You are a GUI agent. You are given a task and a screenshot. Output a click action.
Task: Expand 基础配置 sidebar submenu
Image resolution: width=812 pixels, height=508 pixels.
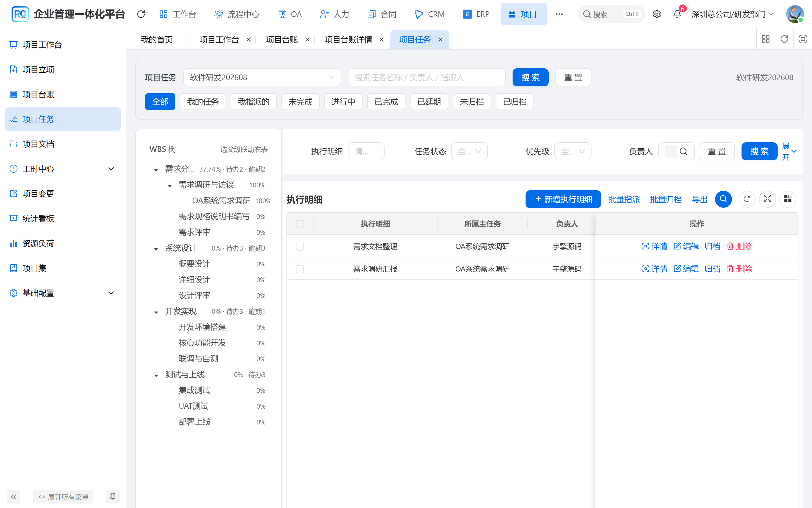(x=63, y=293)
